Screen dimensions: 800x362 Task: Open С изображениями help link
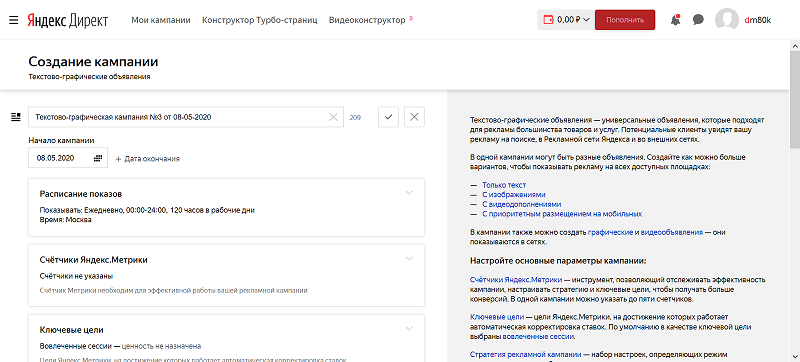pos(514,195)
